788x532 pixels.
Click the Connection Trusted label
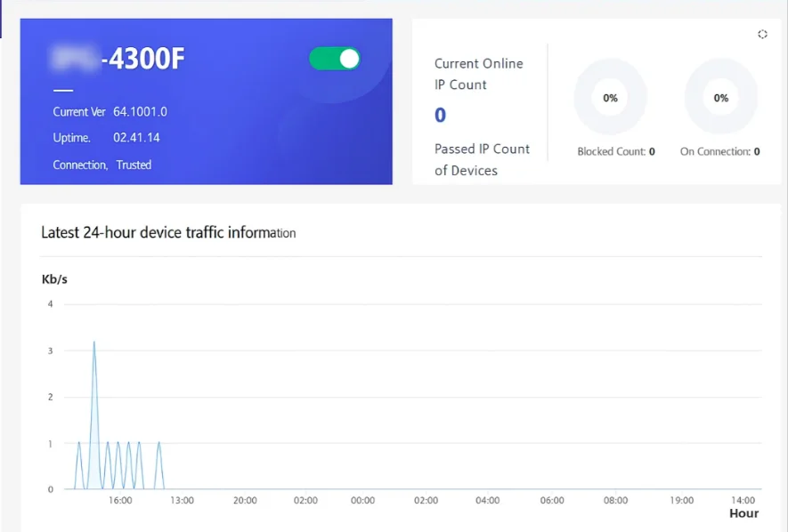(x=104, y=165)
